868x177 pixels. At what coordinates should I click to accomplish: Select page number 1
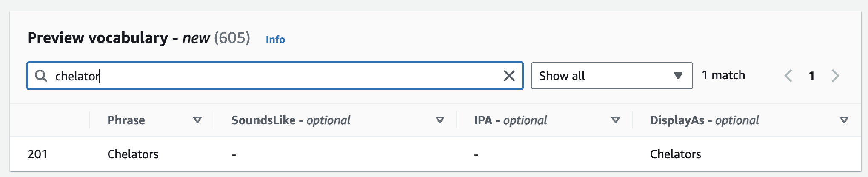point(811,76)
